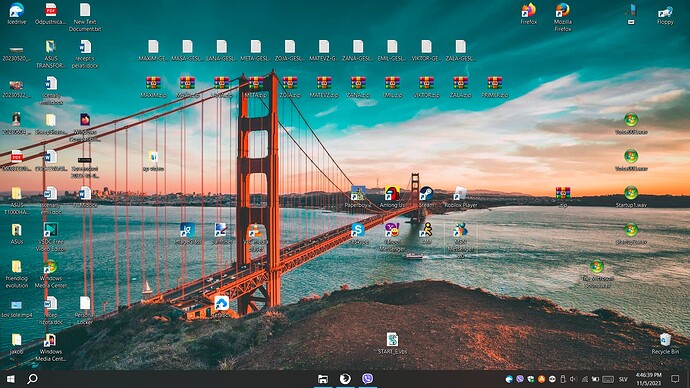Open the MATEVZ.zip archive
Viewport: 690px width, 388px height.
click(324, 87)
